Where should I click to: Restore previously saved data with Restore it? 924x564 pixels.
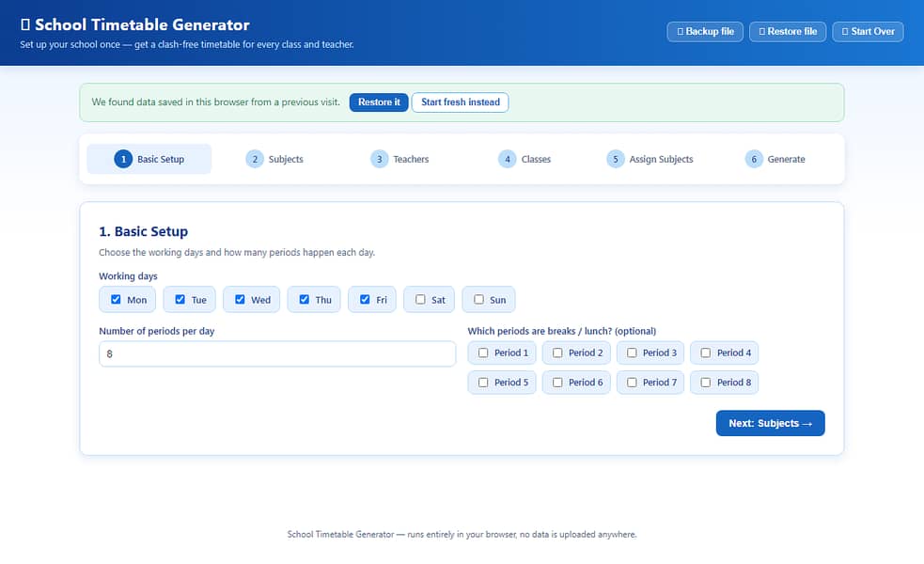click(378, 102)
